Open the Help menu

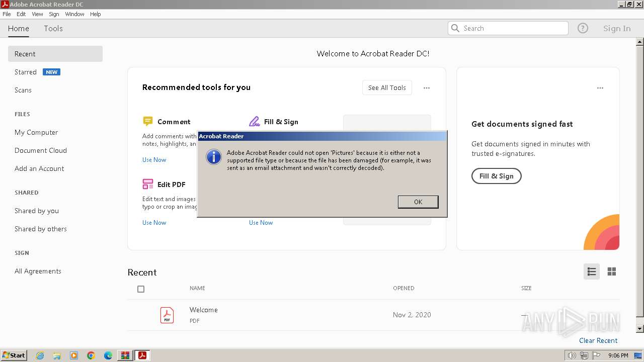click(96, 14)
